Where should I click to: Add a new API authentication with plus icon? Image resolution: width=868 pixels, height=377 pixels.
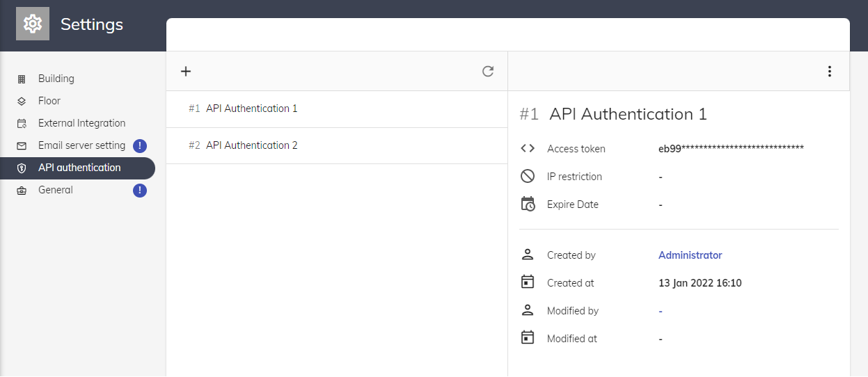click(186, 71)
